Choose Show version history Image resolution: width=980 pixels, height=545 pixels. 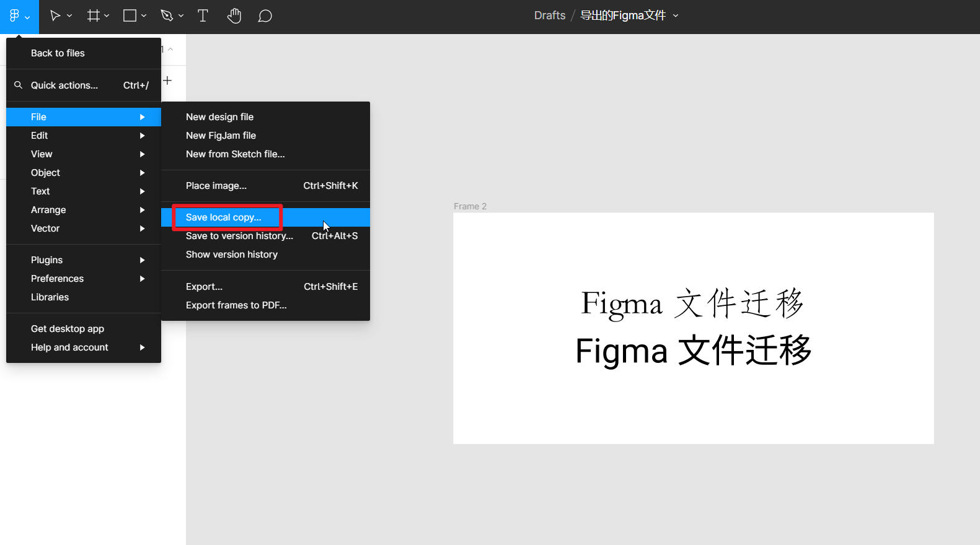(x=265, y=255)
